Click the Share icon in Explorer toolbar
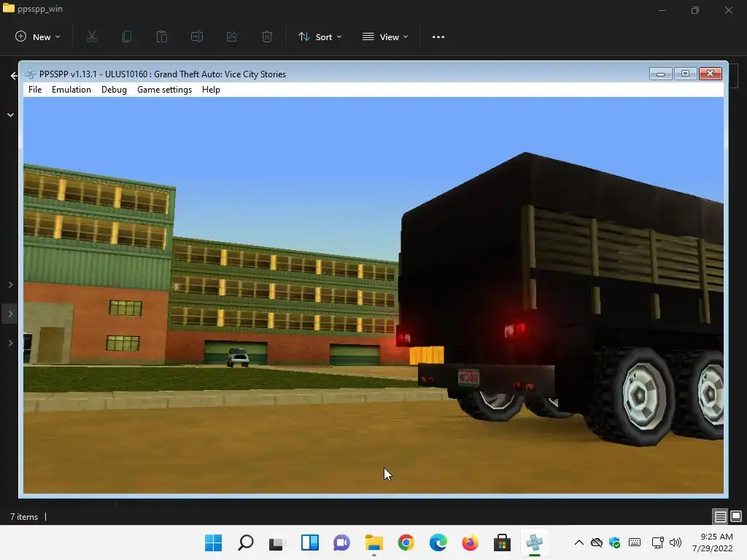Screen dimensions: 747x560 pyautogui.click(x=232, y=36)
